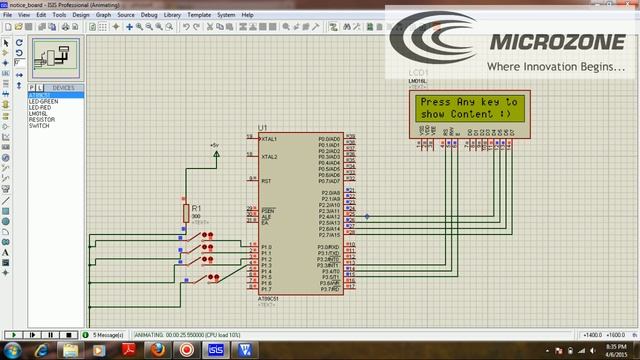Image resolution: width=640 pixels, height=360 pixels.
Task: Open the Tools menu
Action: 59,15
